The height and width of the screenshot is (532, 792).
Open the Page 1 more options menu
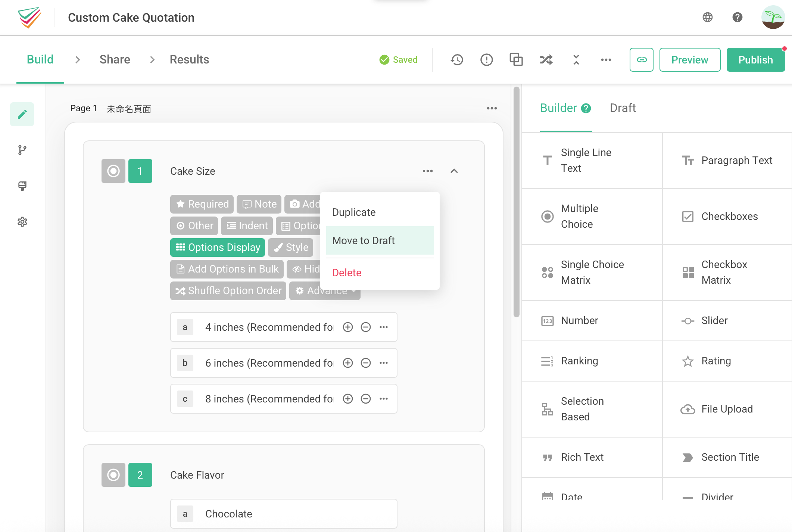(492, 108)
